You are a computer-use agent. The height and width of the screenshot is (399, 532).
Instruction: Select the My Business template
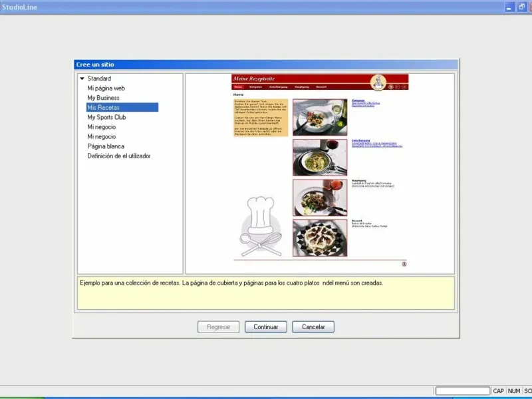tap(104, 98)
